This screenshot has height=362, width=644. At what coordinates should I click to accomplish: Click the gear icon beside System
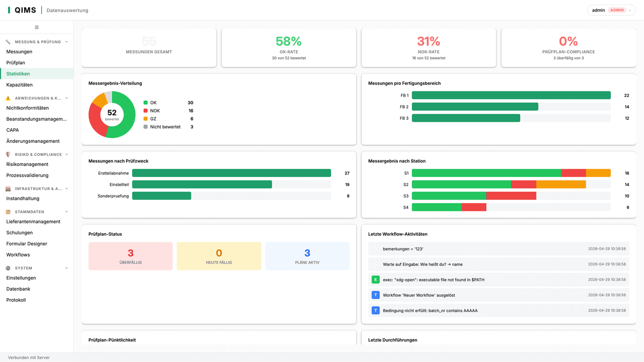pyautogui.click(x=8, y=268)
